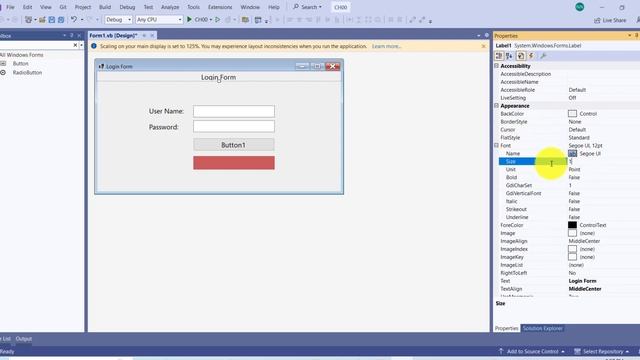Click Add to Source Control
640x360 pixels.
tap(532, 351)
